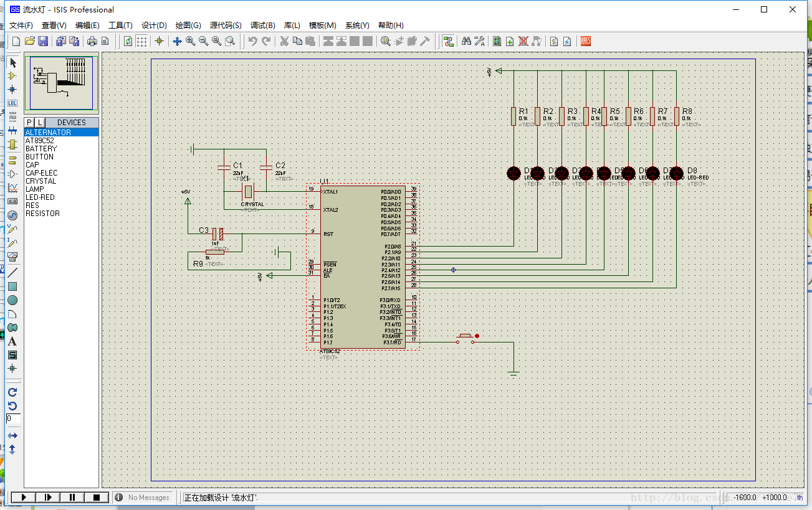Image resolution: width=812 pixels, height=510 pixels.
Task: Click the Zoom In magnifier icon
Action: pos(190,41)
